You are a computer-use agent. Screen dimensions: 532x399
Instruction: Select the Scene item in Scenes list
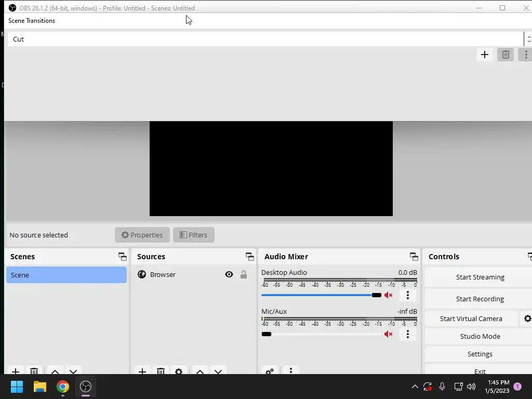(66, 275)
